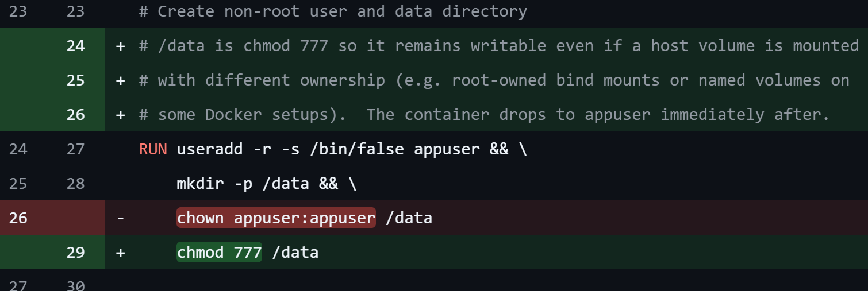
Task: Click old line number 23 at the top
Action: 18,11
